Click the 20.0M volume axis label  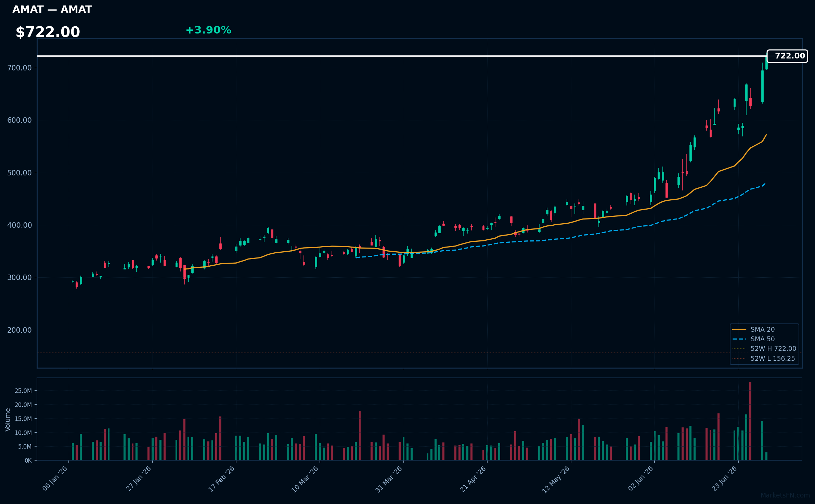pos(23,405)
